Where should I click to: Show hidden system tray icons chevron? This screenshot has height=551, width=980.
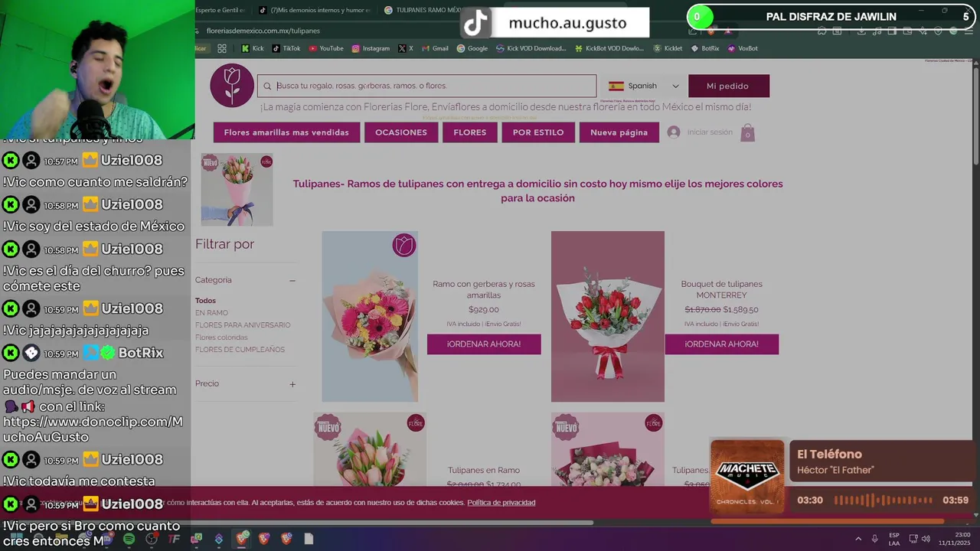857,539
